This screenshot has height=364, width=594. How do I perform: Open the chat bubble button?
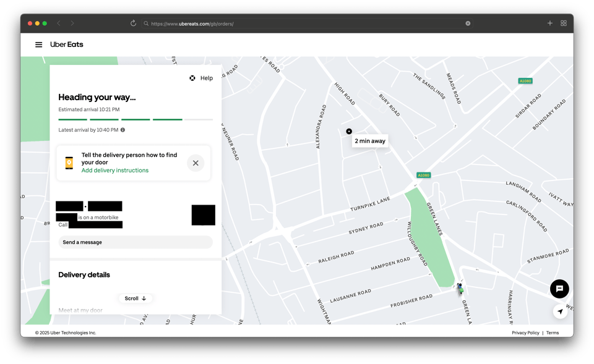tap(559, 289)
